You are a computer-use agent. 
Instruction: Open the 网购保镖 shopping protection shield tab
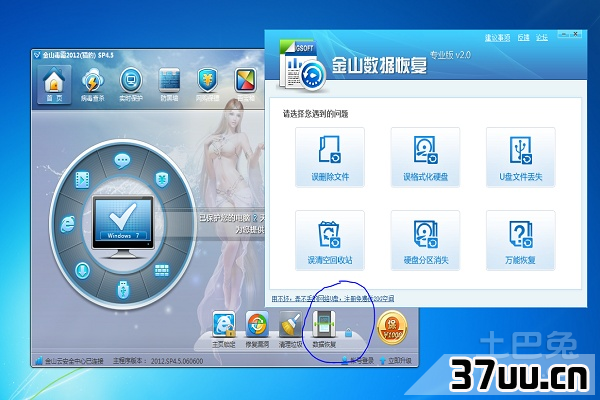[x=207, y=85]
